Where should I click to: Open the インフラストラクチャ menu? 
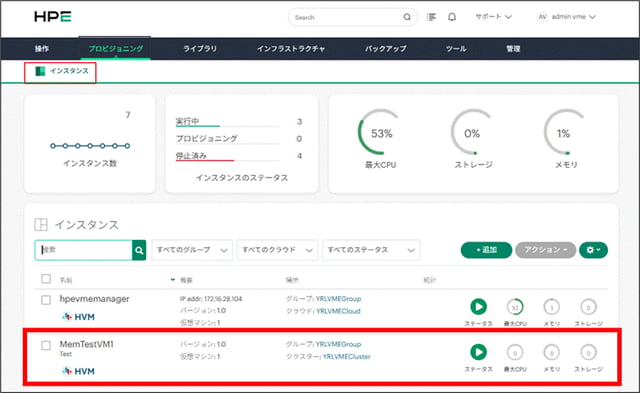[x=291, y=49]
